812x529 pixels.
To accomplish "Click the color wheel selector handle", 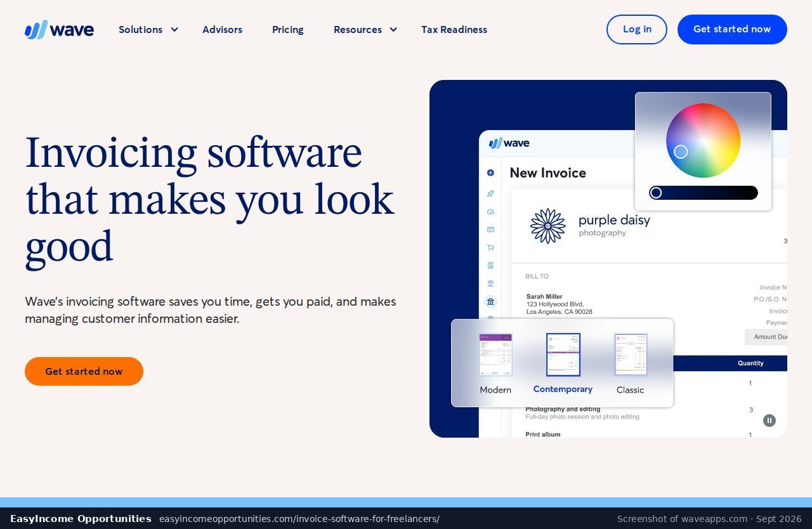I will point(681,152).
